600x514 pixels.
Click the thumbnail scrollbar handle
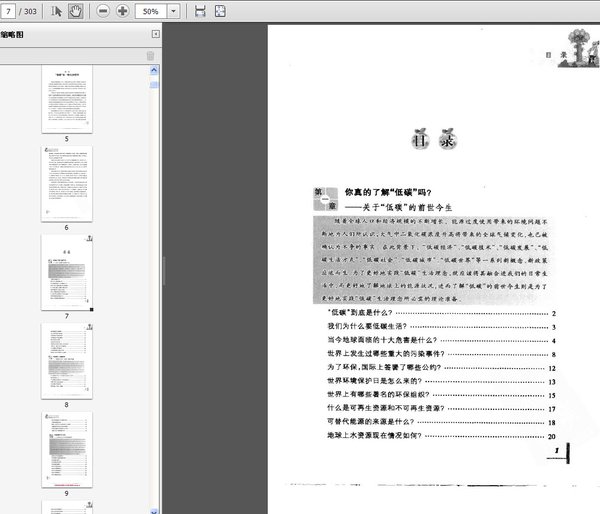(154, 85)
